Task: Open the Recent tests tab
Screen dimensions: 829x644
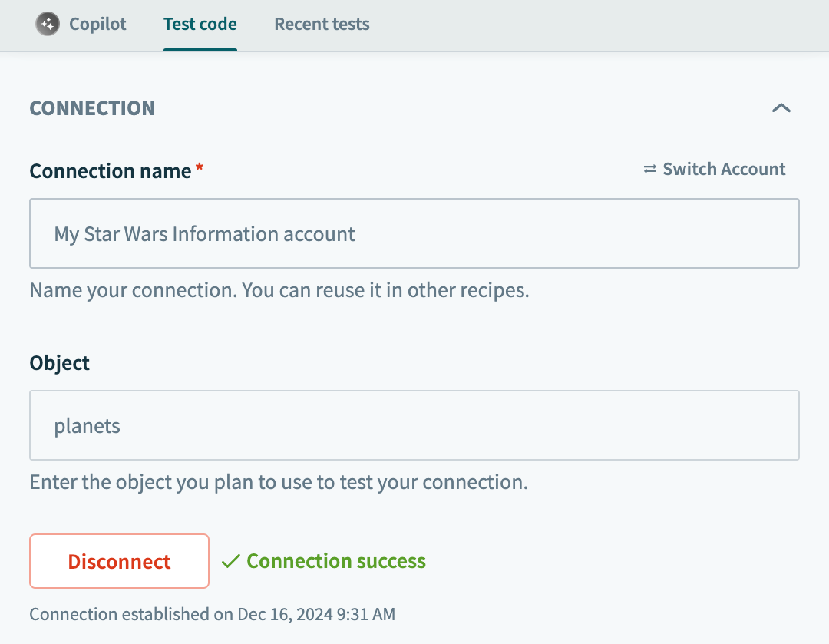Action: coord(322,25)
